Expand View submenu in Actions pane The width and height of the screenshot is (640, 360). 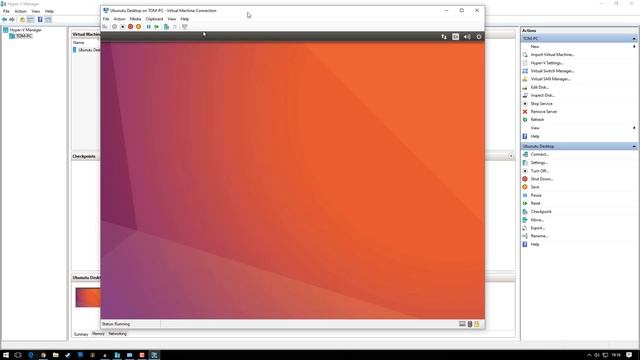click(634, 128)
